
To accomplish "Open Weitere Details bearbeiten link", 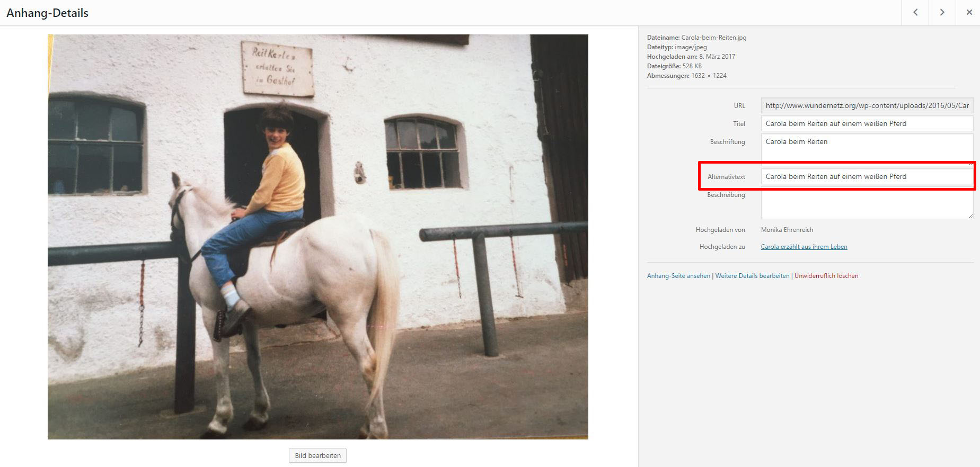I will click(x=752, y=276).
